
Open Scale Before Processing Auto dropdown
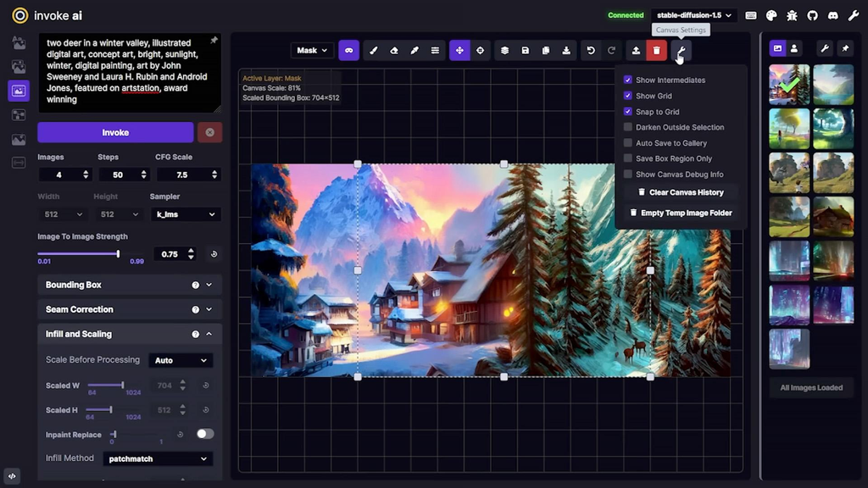(x=181, y=360)
